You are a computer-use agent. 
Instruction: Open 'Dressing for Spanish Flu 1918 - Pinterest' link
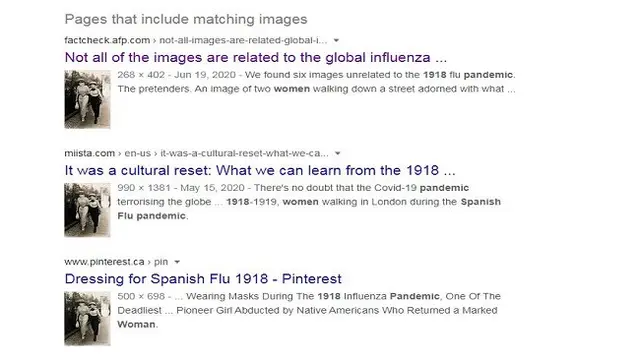pyautogui.click(x=203, y=279)
